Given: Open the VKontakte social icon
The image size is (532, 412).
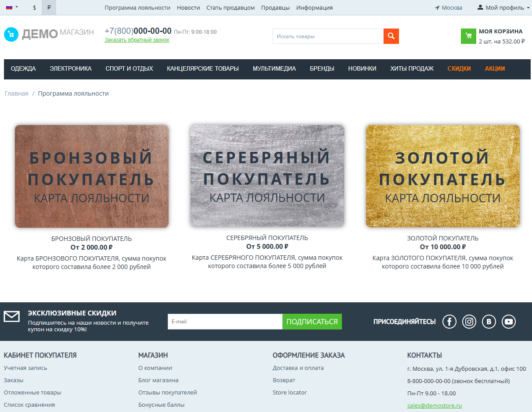Looking at the screenshot, I should 489,322.
